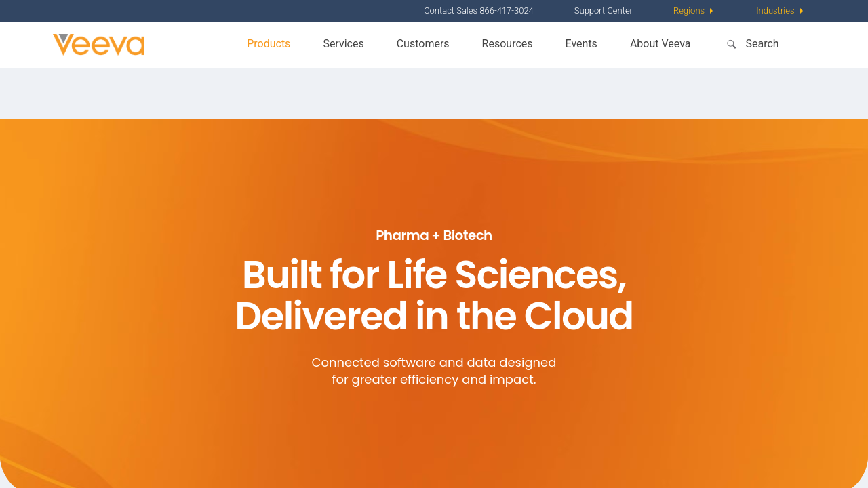
Task: Click the arrow icon beside Regions
Action: [711, 11]
